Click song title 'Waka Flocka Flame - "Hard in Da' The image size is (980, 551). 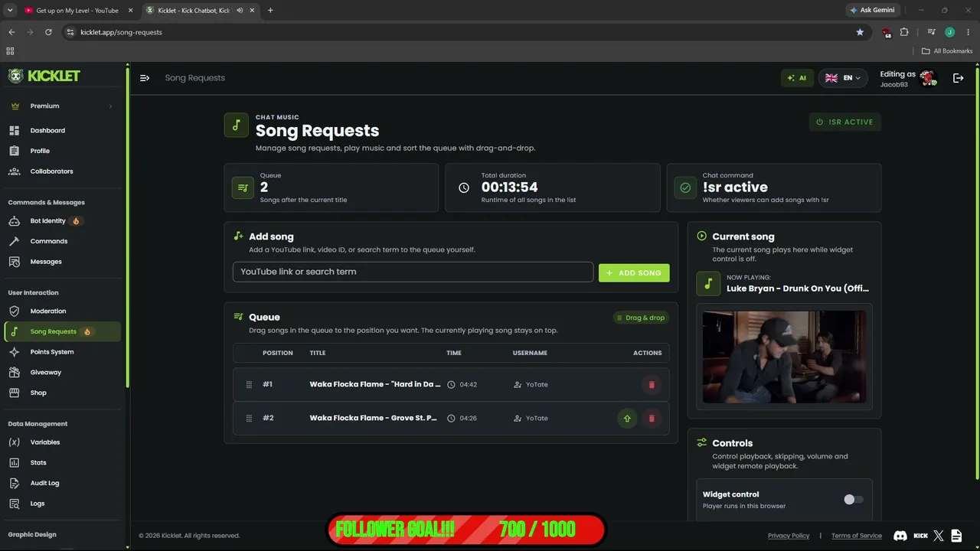click(375, 385)
